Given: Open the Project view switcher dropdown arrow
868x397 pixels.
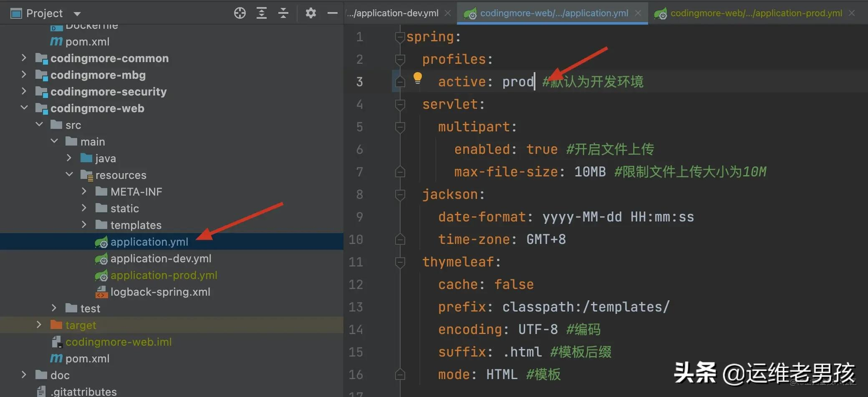Looking at the screenshot, I should tap(77, 13).
